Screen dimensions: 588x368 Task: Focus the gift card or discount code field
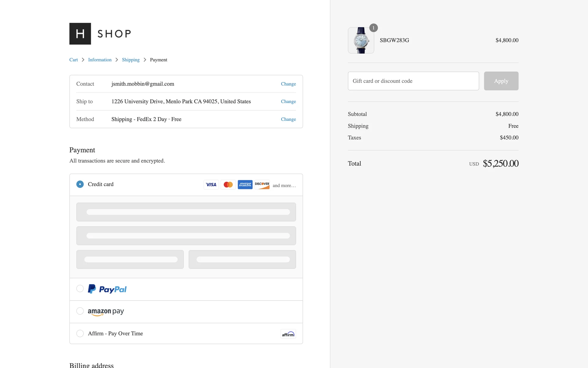pos(413,81)
